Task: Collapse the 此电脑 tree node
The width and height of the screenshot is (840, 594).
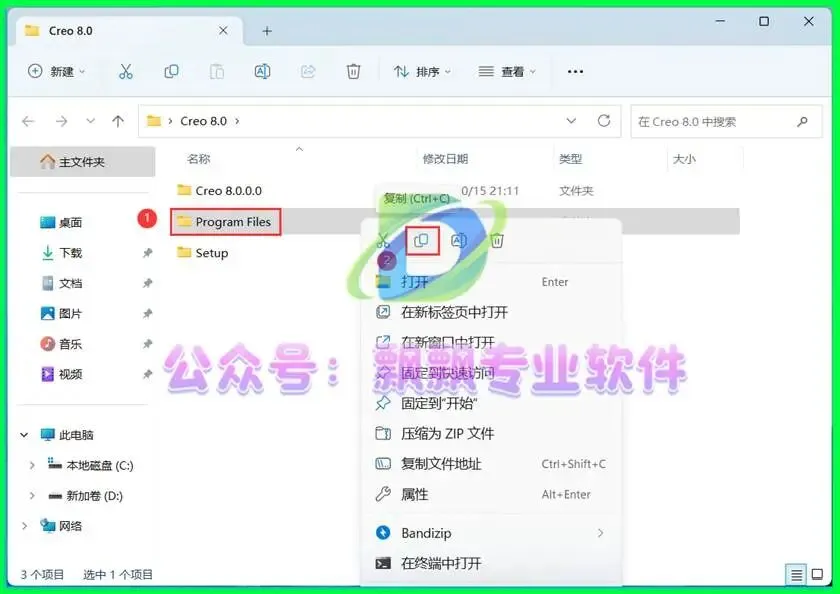Action: 24,435
